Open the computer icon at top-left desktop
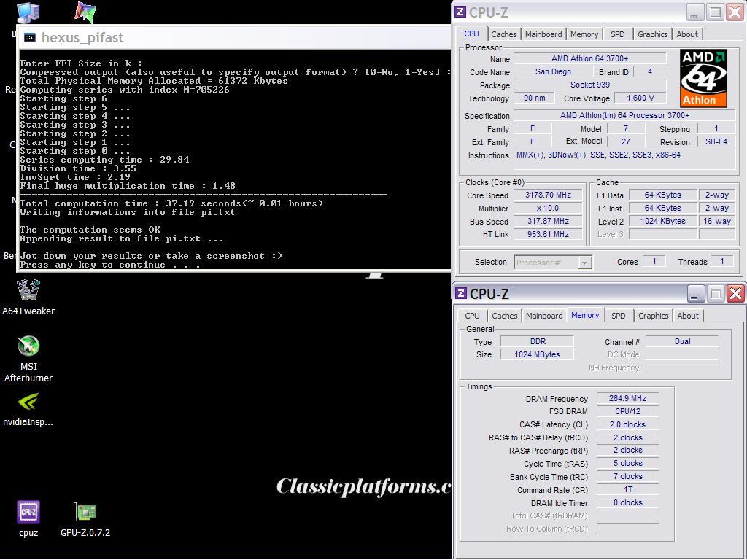The height and width of the screenshot is (560, 747). (28, 12)
